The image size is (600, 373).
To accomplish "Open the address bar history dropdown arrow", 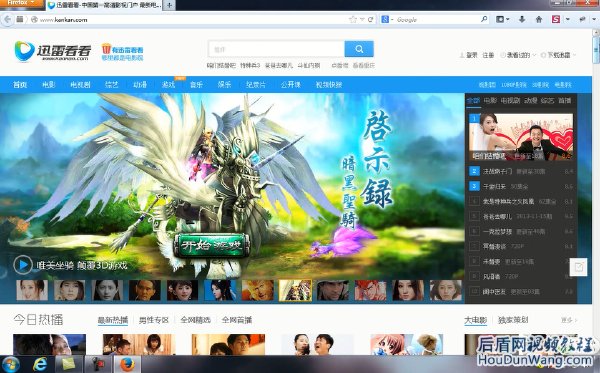I will (x=362, y=19).
